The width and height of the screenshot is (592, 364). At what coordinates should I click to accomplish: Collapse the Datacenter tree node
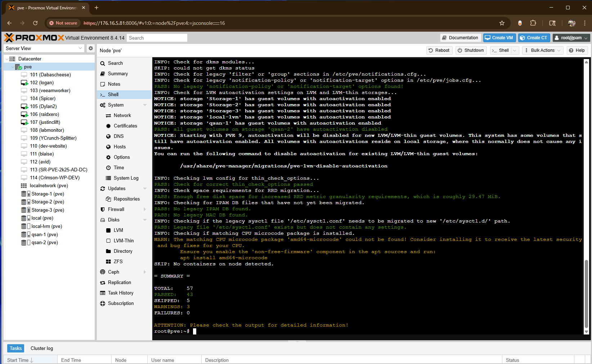pos(7,59)
